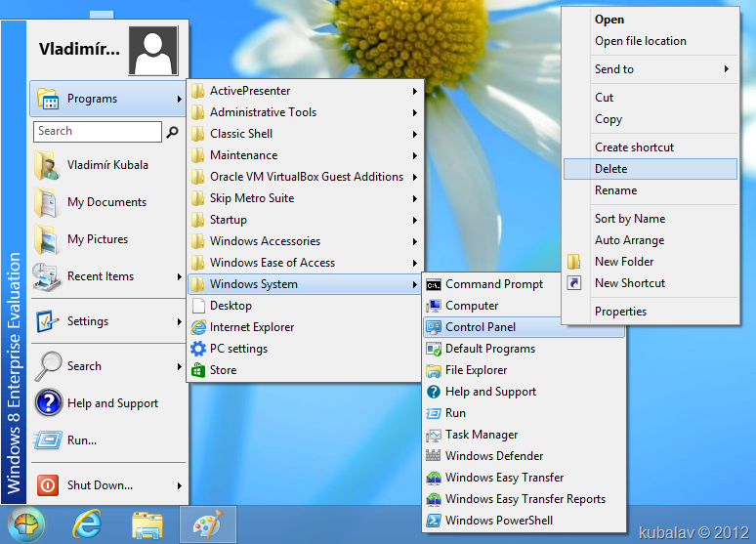Viewport: 756px width, 544px height.
Task: Click the Internet Explorer icon in Programs menu
Action: tap(198, 327)
